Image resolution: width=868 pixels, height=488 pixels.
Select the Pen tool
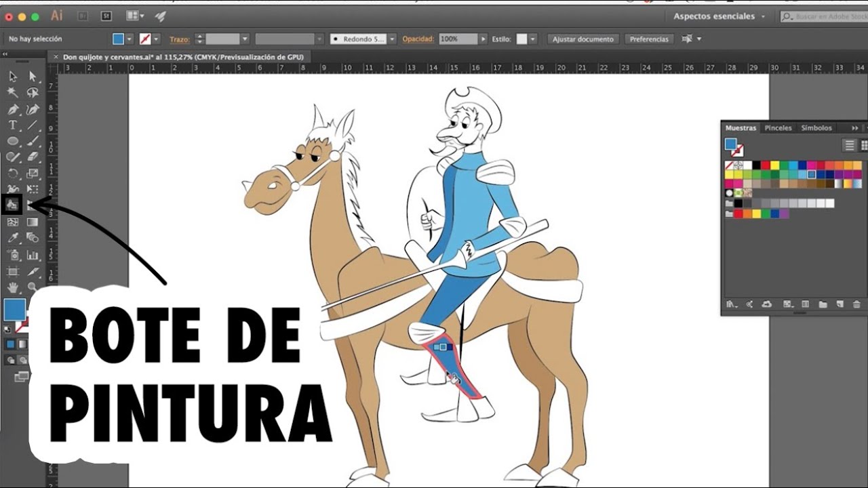pyautogui.click(x=13, y=108)
